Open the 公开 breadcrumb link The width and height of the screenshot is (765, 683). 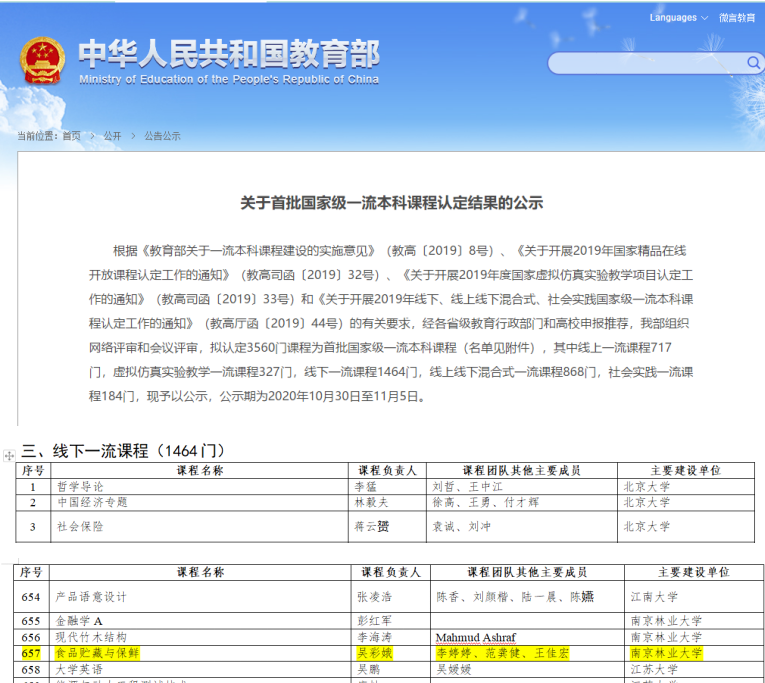[112, 136]
